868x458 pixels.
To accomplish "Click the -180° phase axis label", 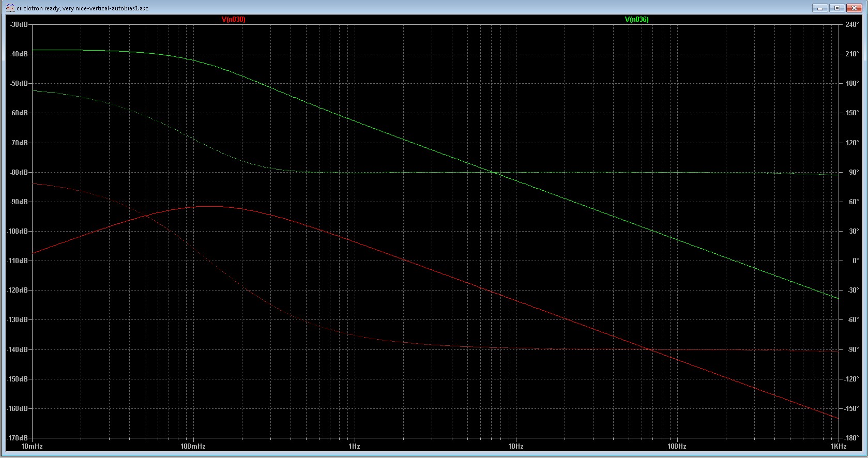I will click(850, 438).
